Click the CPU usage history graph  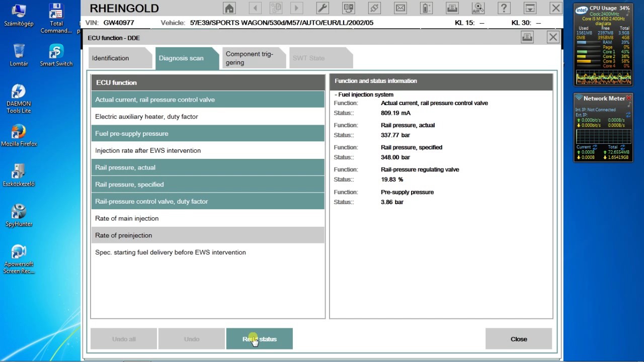click(604, 76)
